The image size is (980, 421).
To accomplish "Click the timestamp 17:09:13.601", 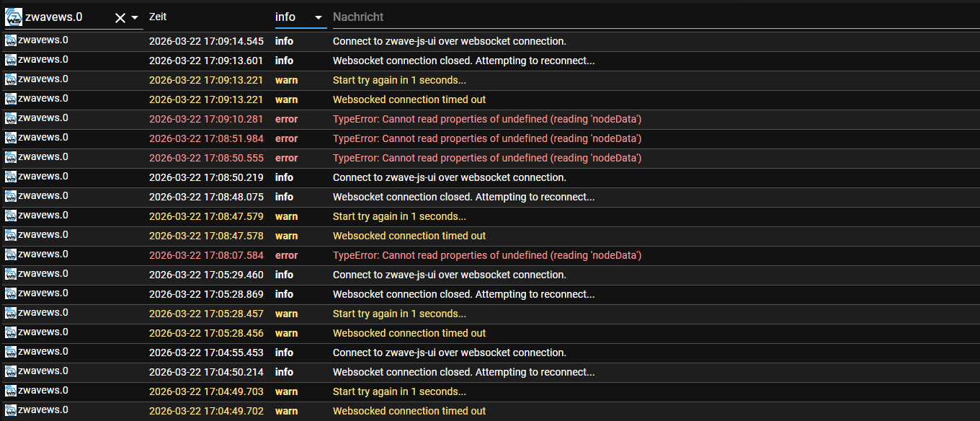I will 206,61.
